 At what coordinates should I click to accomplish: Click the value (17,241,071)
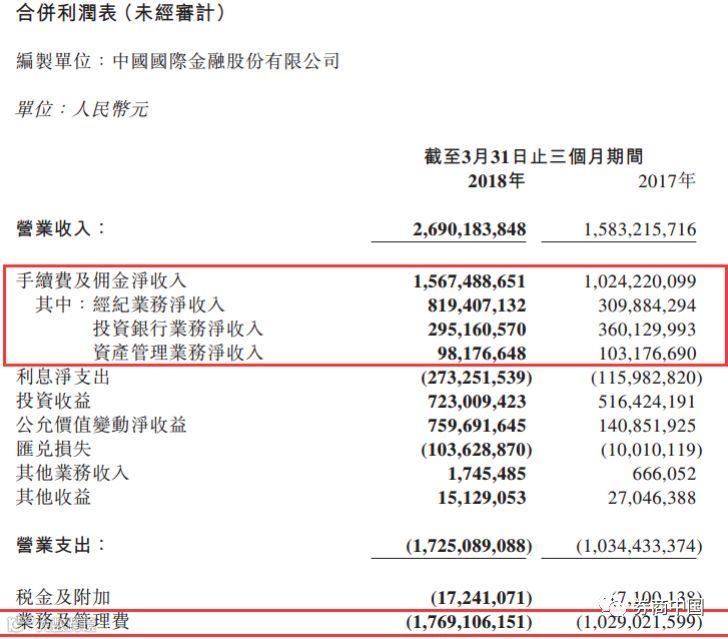click(x=481, y=598)
